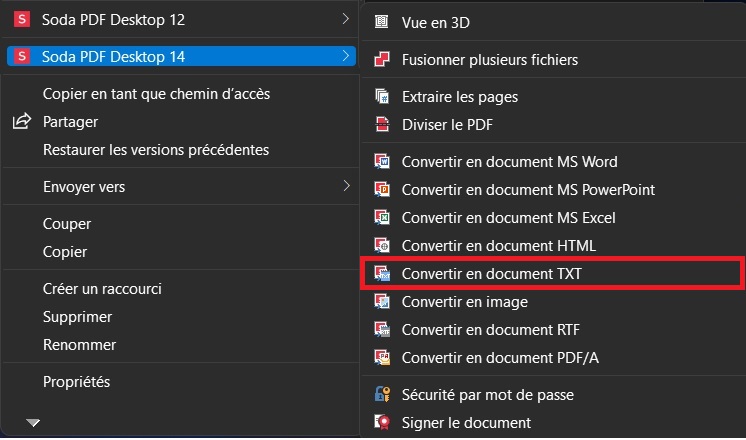Click the Vue en 3D icon

click(x=382, y=22)
